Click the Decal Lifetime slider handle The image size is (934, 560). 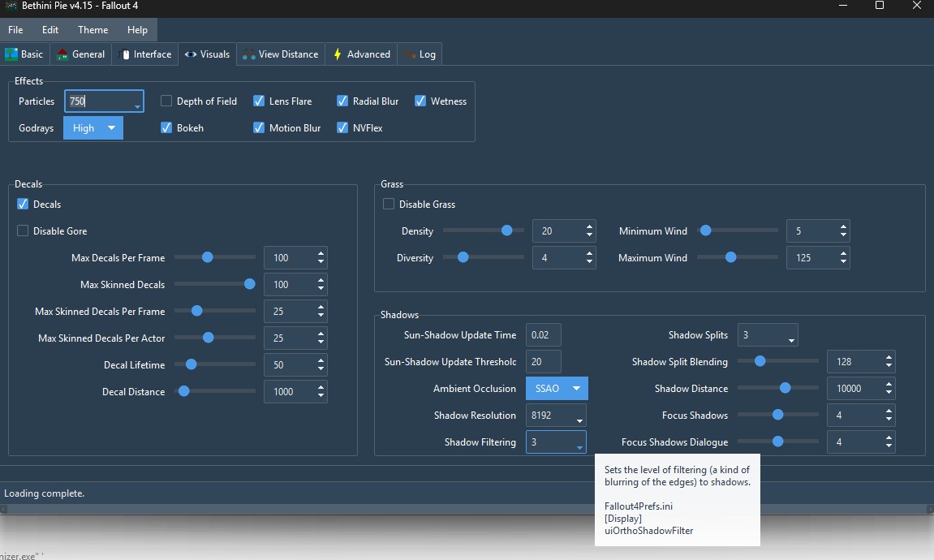pos(192,364)
